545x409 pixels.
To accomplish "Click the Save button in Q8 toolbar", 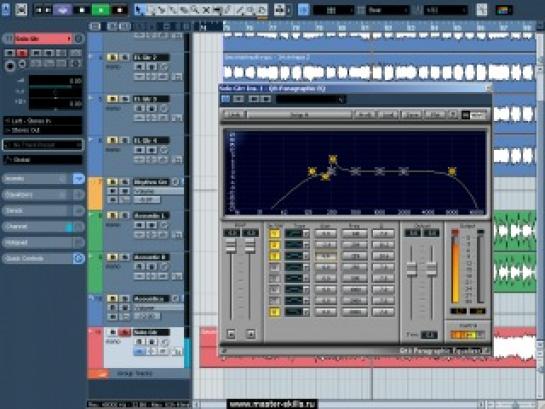I will coord(412,115).
